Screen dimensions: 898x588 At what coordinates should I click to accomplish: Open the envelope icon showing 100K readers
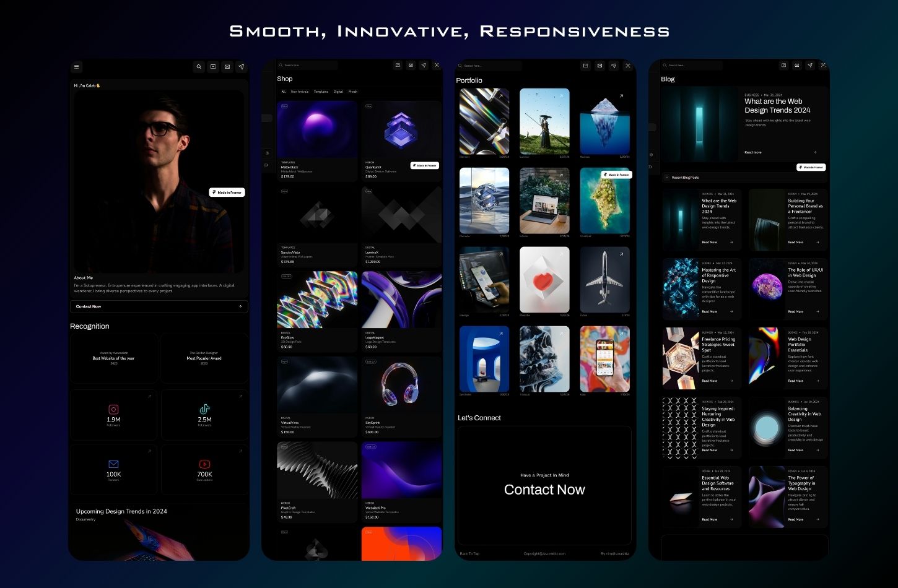(113, 464)
